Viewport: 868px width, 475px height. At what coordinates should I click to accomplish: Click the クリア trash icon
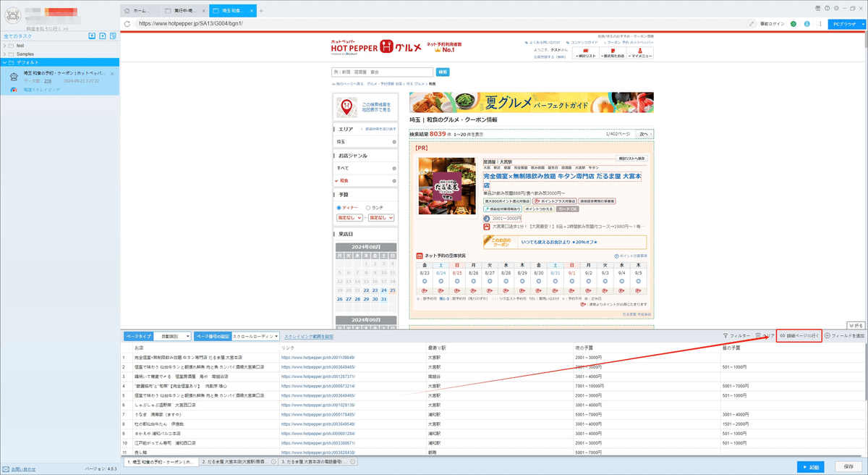click(x=758, y=336)
